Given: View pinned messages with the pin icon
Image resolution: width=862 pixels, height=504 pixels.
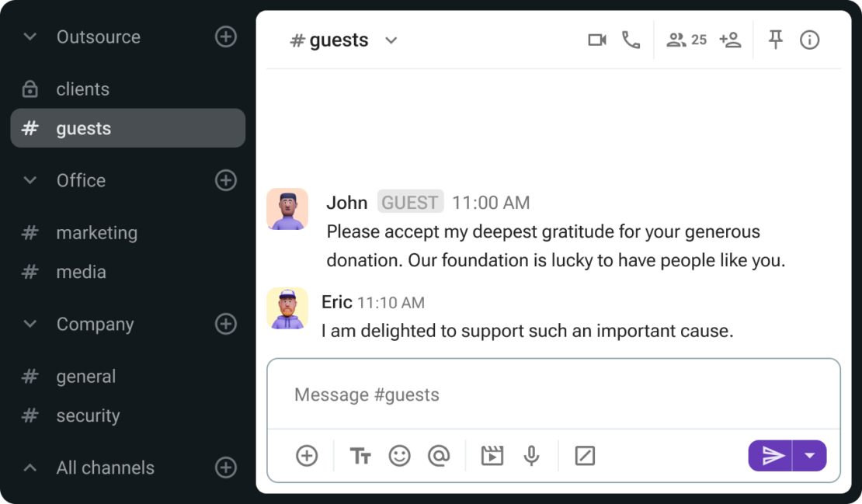Looking at the screenshot, I should [775, 40].
